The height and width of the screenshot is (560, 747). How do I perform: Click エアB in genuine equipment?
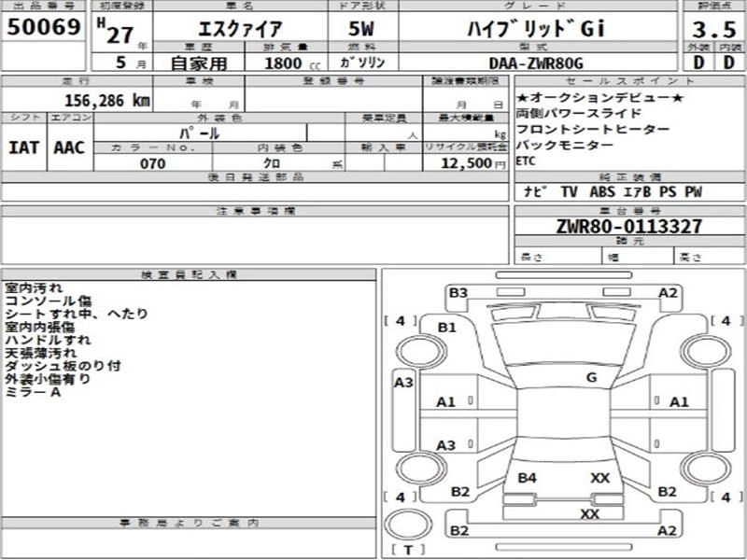tap(637, 191)
